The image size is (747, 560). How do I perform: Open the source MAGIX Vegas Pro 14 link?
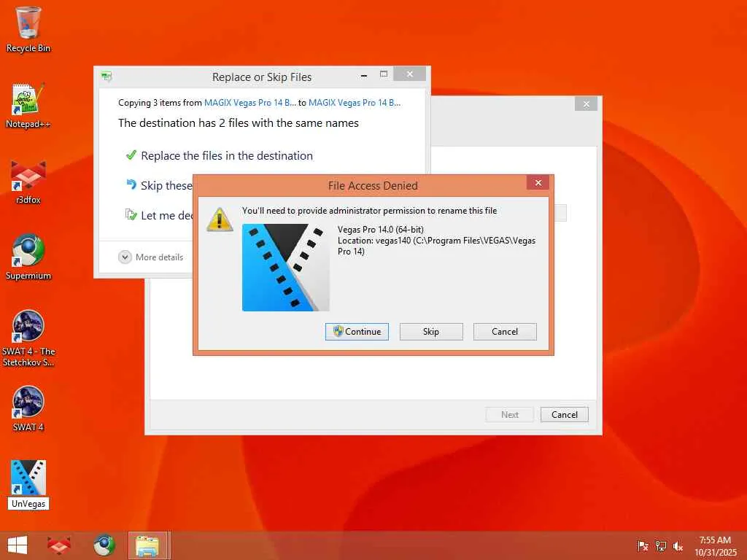pos(250,102)
